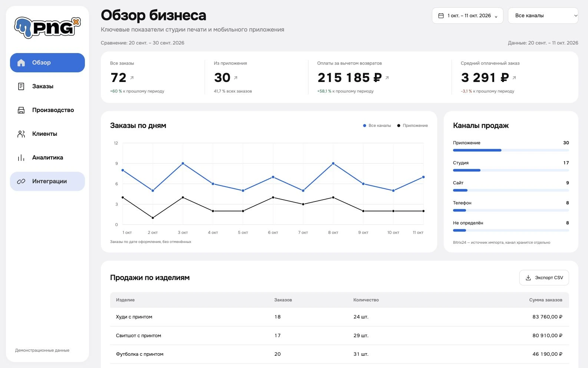Screen dimensions: 588x368
Task: Click the Студия progress bar in Каналы продаж
Action: [x=511, y=170]
